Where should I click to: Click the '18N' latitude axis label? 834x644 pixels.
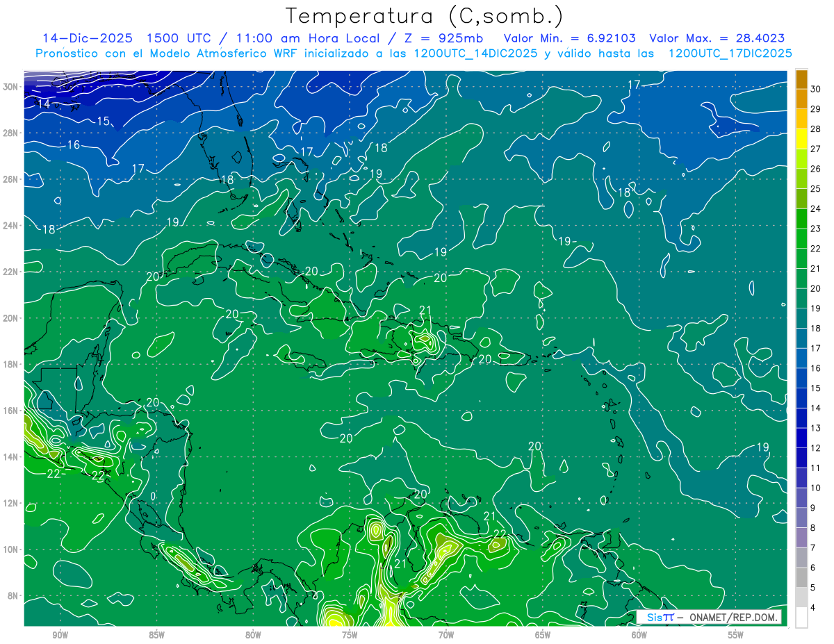10,364
